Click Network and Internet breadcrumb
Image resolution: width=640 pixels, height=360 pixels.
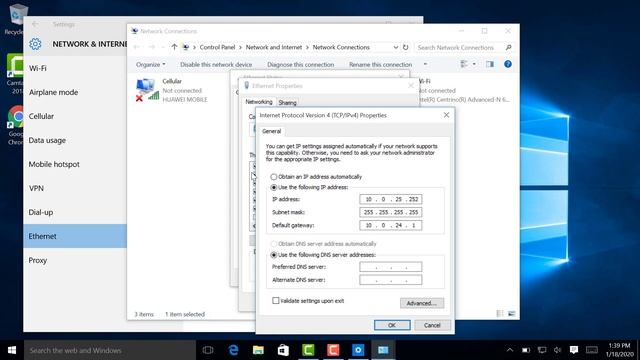274,47
